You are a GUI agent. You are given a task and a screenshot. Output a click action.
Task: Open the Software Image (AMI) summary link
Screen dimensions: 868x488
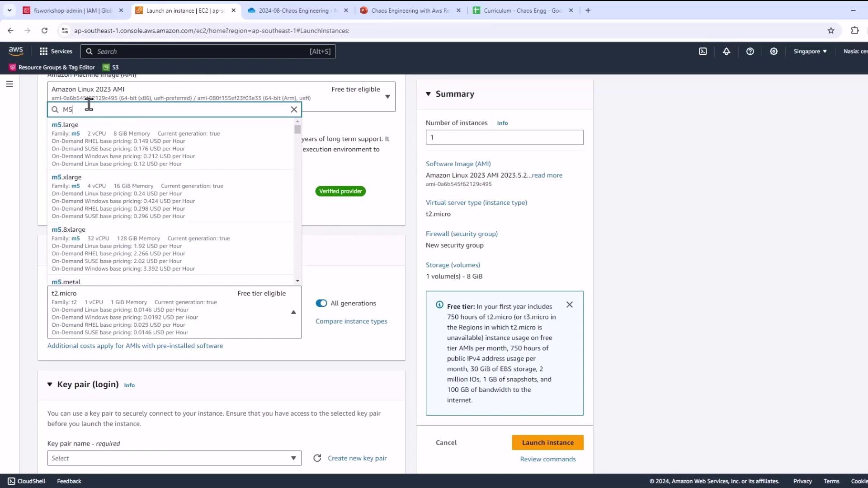pos(458,164)
